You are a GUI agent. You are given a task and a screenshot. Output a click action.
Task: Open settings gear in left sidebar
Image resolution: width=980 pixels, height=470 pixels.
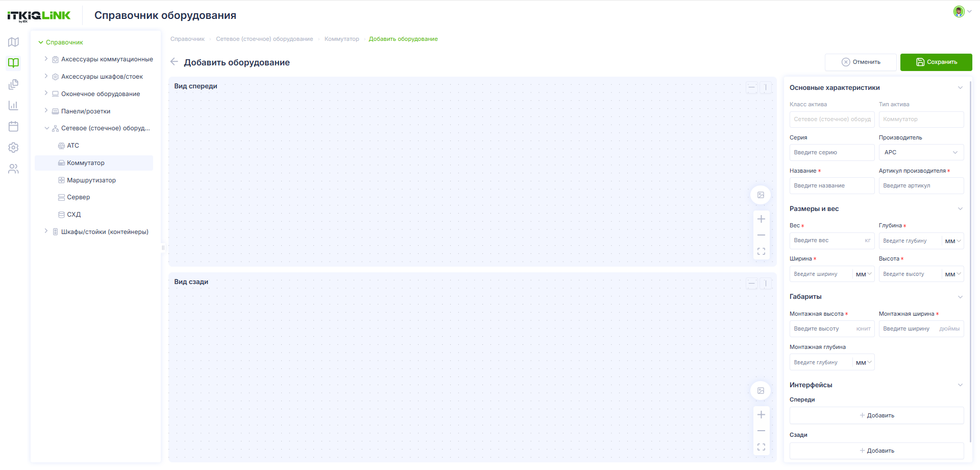14,148
